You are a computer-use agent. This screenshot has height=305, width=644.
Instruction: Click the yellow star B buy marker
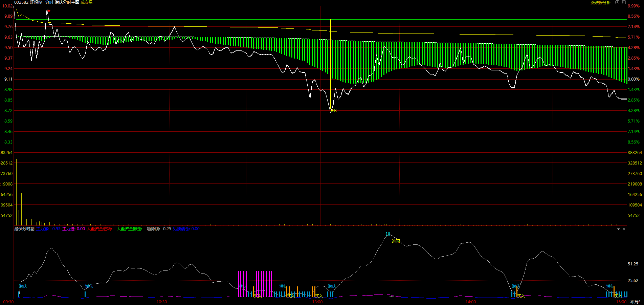click(x=334, y=111)
